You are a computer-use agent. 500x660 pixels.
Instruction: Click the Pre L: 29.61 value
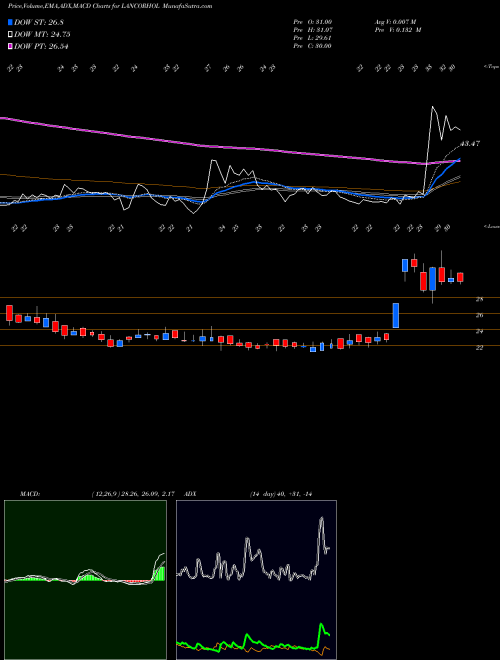[313, 38]
